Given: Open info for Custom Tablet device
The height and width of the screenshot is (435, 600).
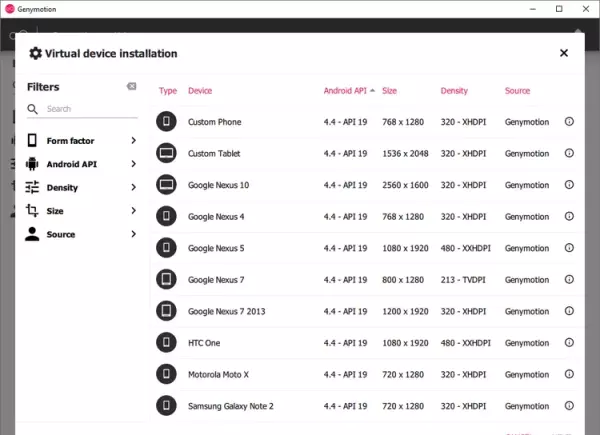Looking at the screenshot, I should click(569, 153).
